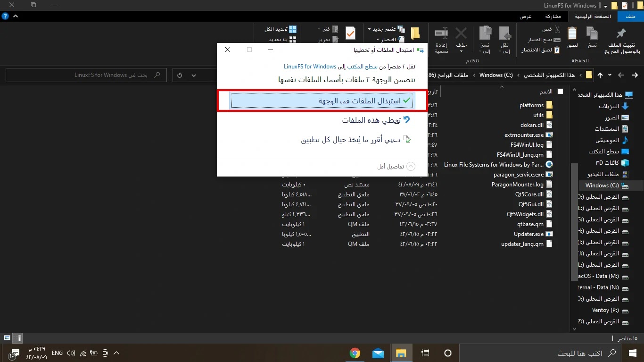Viewport: 644px width, 362px height.
Task: Choose Skip these files (تخطي هذه الملفات)
Action: (376, 120)
